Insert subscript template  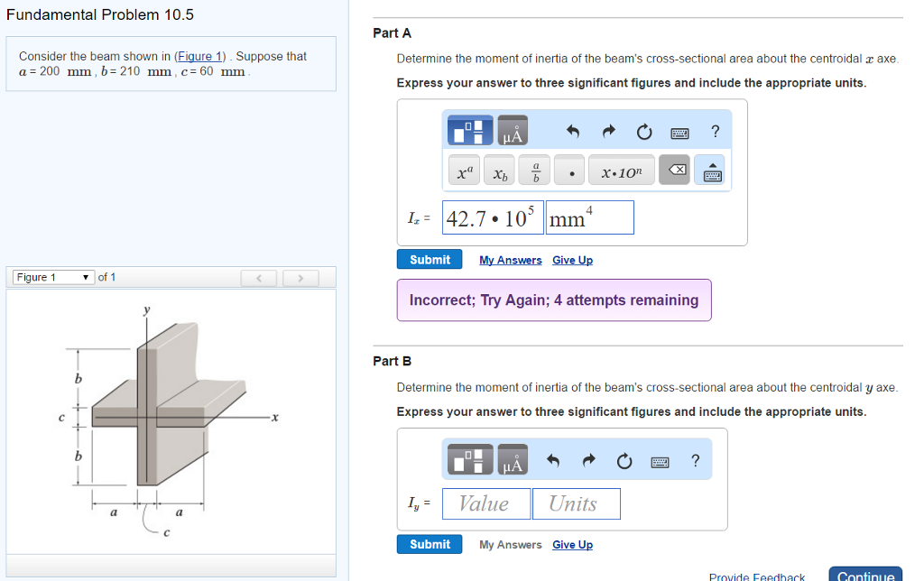click(499, 171)
